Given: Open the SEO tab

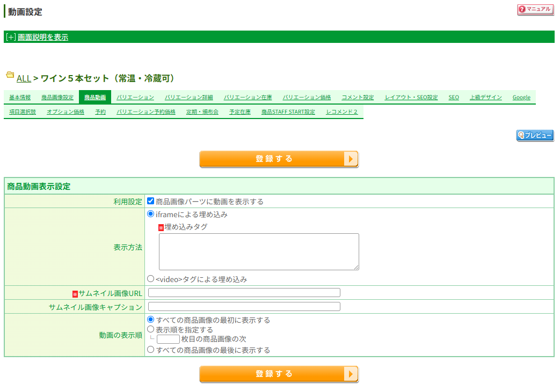Looking at the screenshot, I should (x=454, y=98).
